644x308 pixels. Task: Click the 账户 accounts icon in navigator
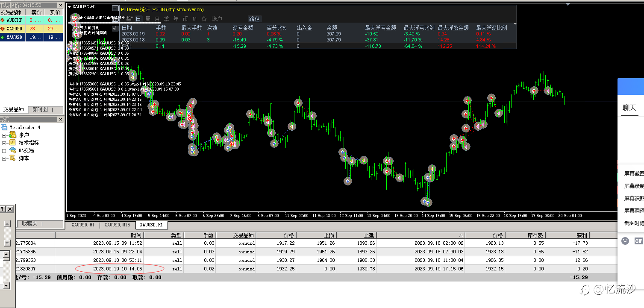coord(13,135)
